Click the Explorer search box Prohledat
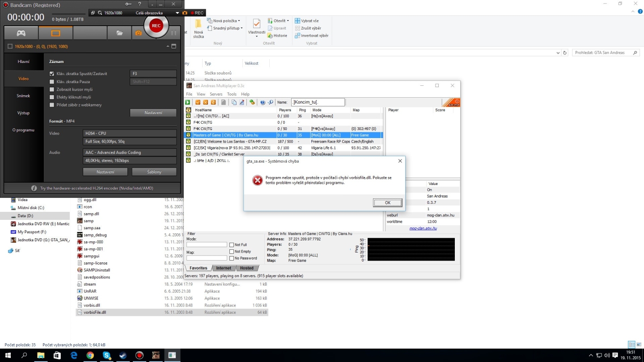 [x=606, y=53]
